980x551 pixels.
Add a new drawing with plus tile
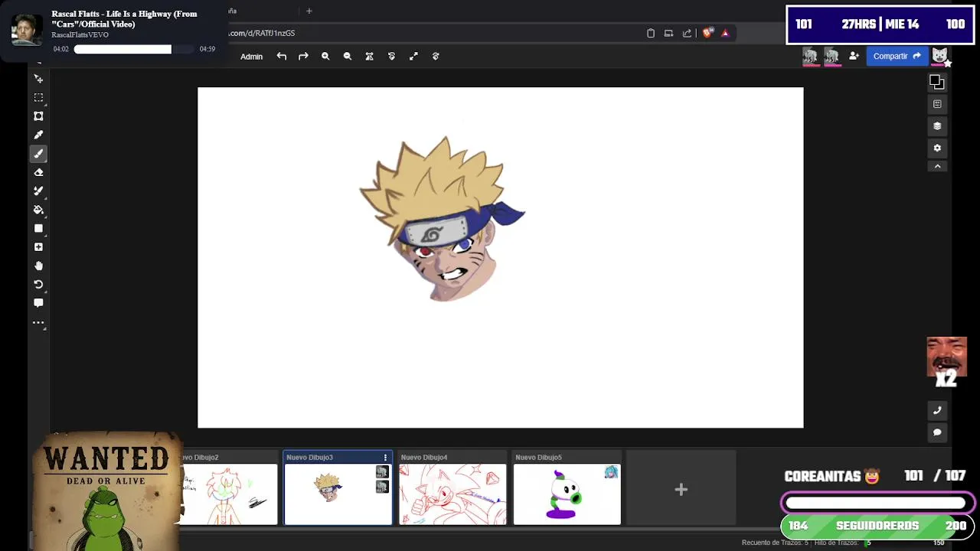pyautogui.click(x=681, y=490)
